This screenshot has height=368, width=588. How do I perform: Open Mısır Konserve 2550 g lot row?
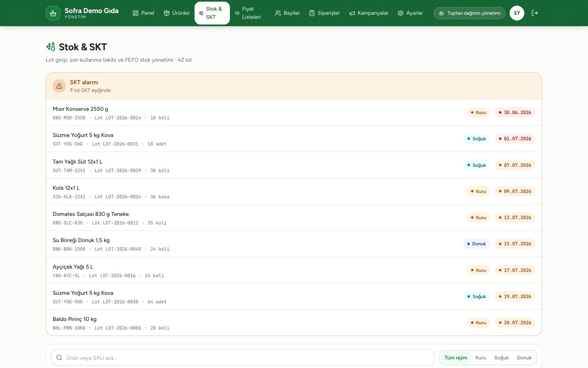click(x=294, y=112)
